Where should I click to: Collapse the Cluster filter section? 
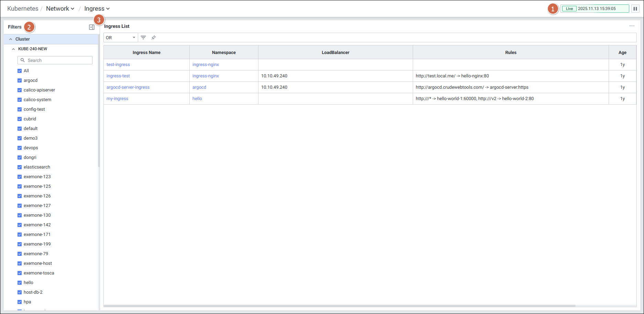pos(11,39)
